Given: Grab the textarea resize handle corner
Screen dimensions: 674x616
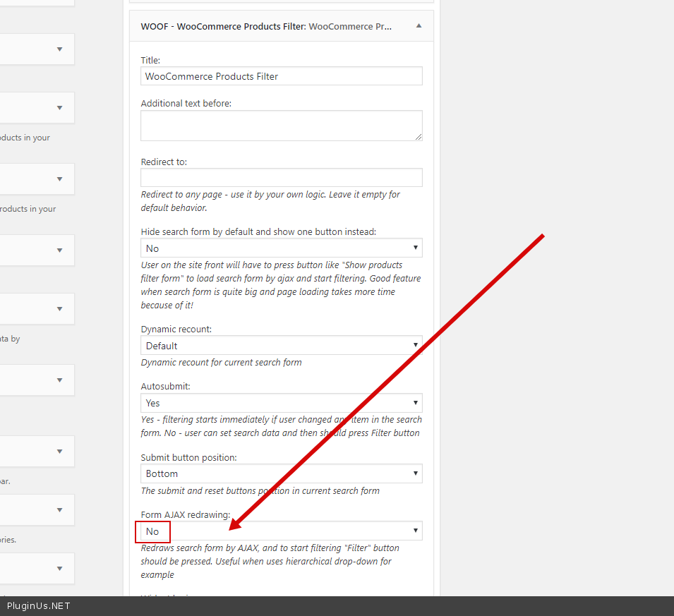Looking at the screenshot, I should pos(419,137).
